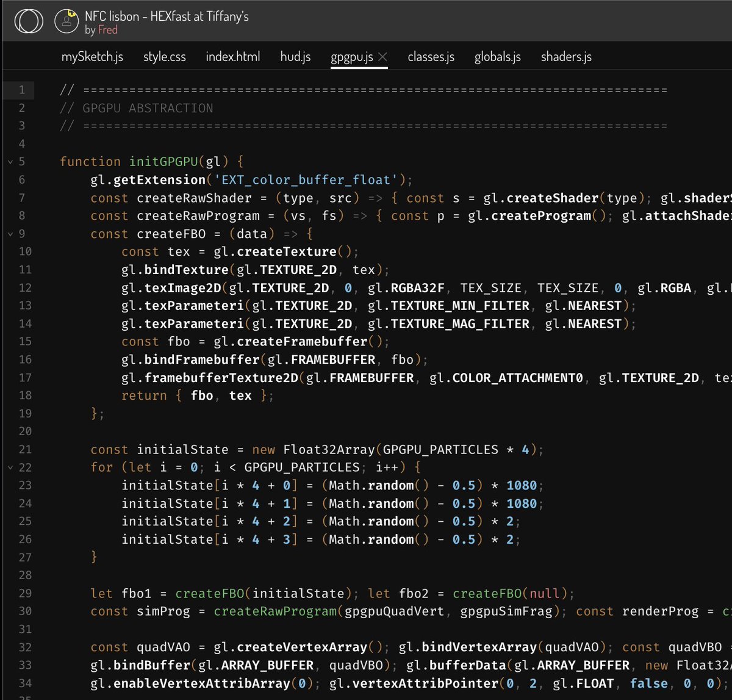Click the return statement on line 18
The width and height of the screenshot is (732, 700).
(198, 396)
